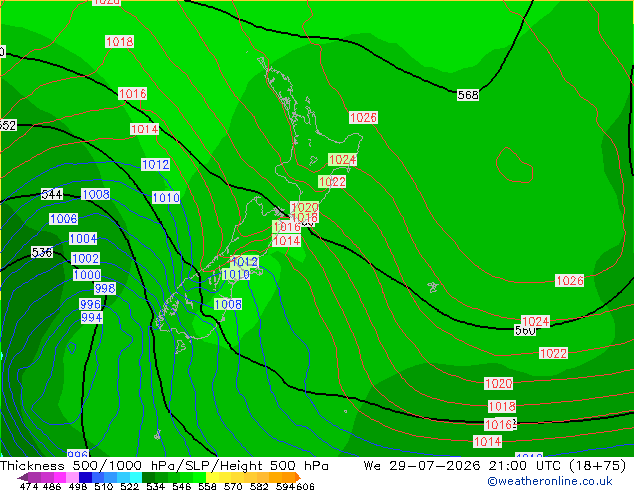The image size is (634, 490).
Task: Click the blue 1002 pressure label
Action: (85, 258)
